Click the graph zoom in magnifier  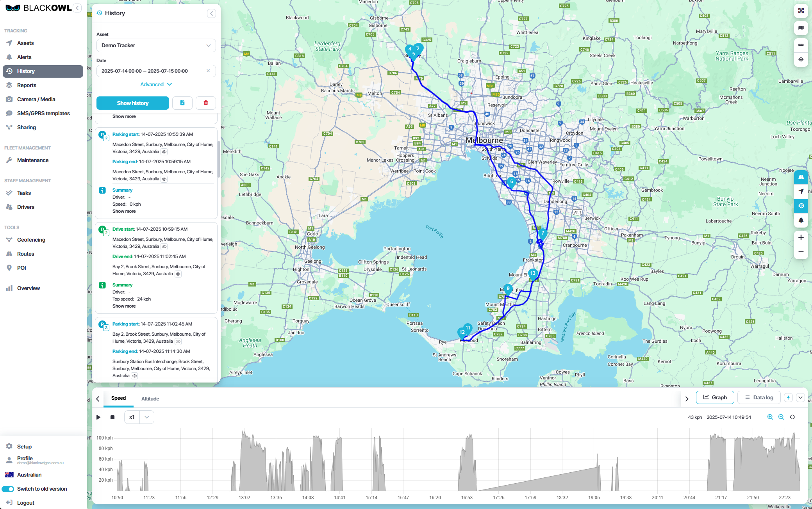(770, 417)
